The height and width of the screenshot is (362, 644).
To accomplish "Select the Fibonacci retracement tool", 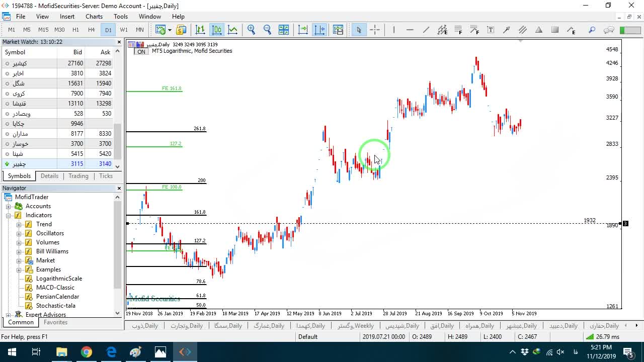I will click(458, 30).
